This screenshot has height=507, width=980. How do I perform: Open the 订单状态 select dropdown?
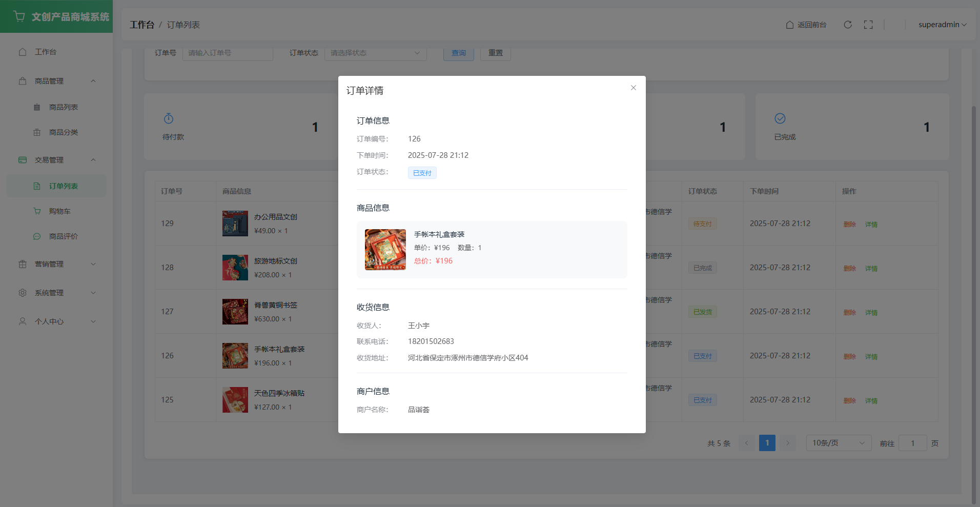[375, 53]
